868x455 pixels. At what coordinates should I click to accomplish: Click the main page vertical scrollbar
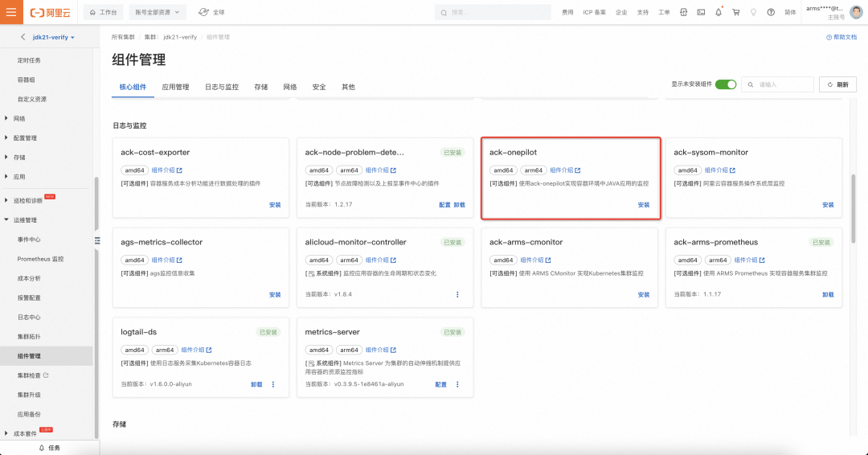pyautogui.click(x=853, y=209)
